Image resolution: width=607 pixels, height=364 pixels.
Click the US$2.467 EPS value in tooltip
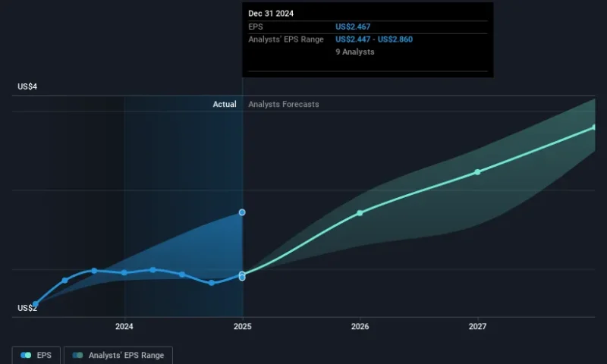pos(353,27)
